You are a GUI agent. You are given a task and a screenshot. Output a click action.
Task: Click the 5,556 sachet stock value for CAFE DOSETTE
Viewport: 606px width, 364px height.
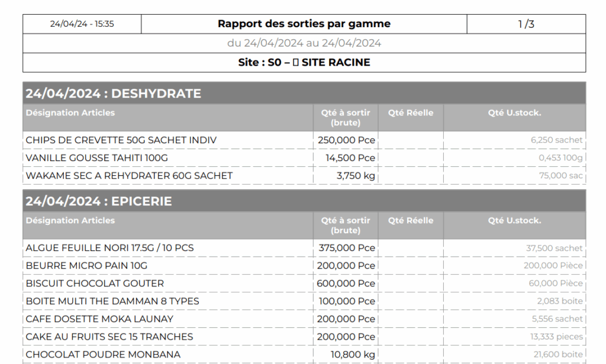(557, 319)
